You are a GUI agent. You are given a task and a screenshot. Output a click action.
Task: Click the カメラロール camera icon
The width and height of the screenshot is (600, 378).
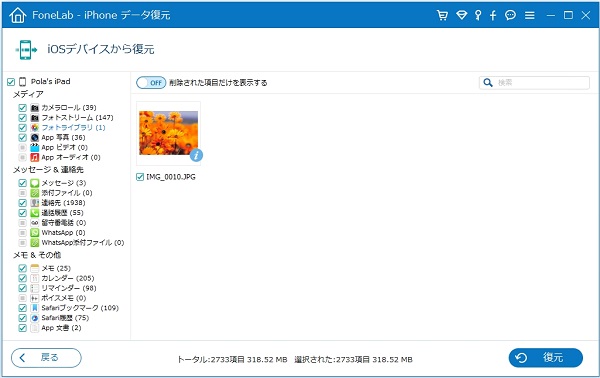tap(34, 108)
